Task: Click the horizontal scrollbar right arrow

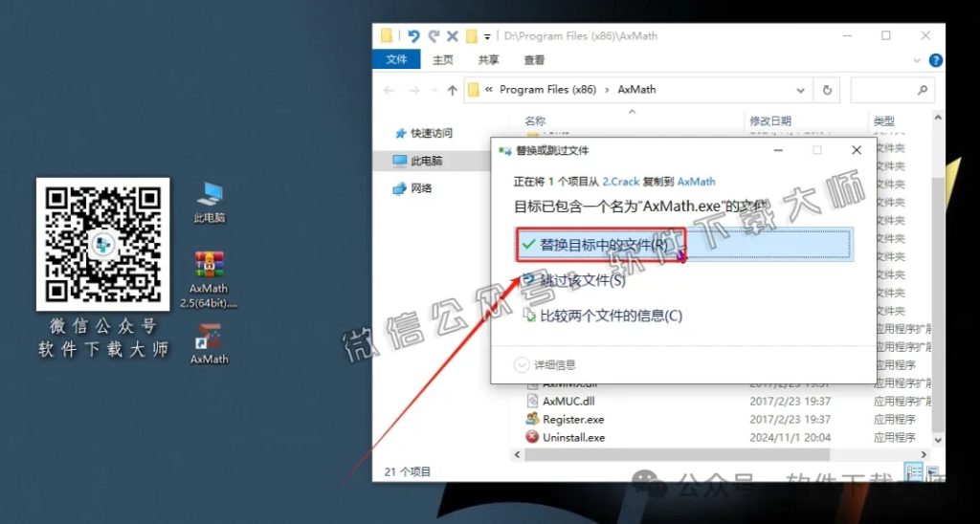Action: click(924, 454)
